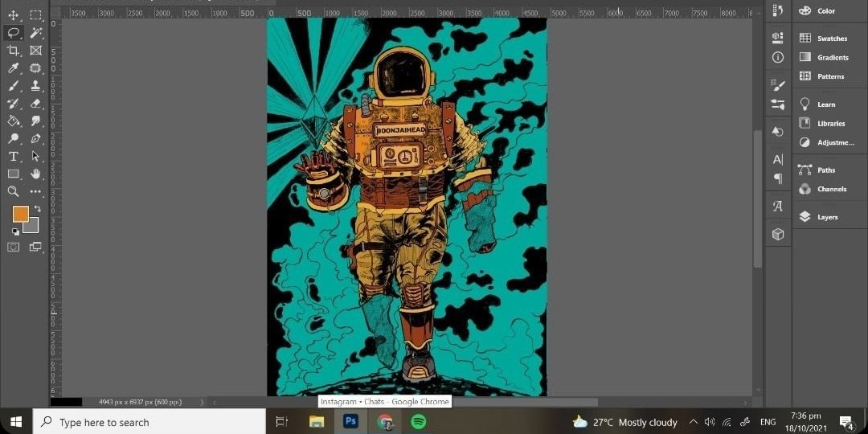This screenshot has width=868, height=434.
Task: Open the status bar info arrow menu
Action: coord(202,403)
